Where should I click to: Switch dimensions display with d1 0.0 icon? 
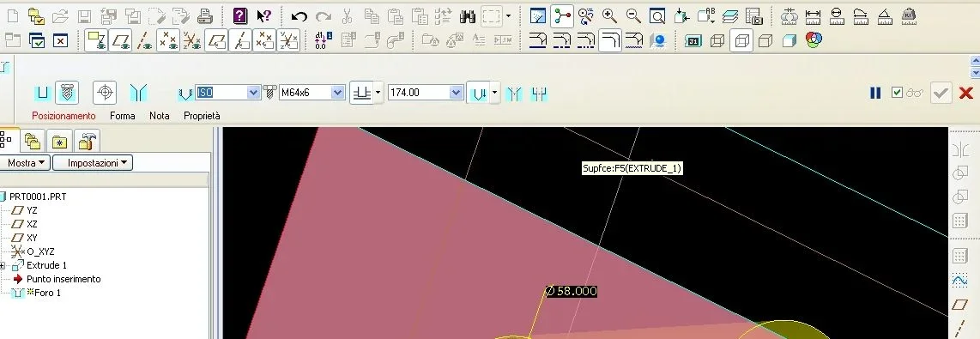(324, 40)
